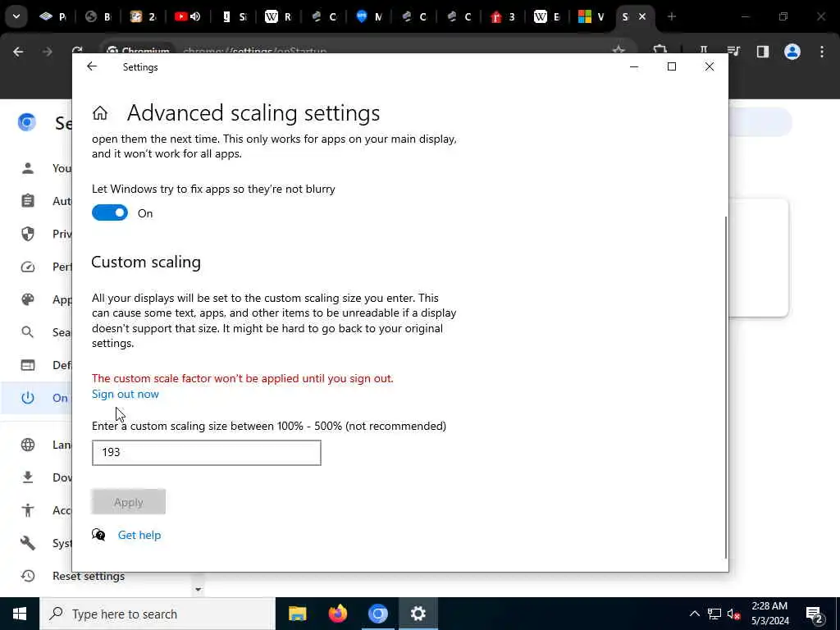
Task: Focus the custom scaling size field with 193
Action: tap(206, 453)
